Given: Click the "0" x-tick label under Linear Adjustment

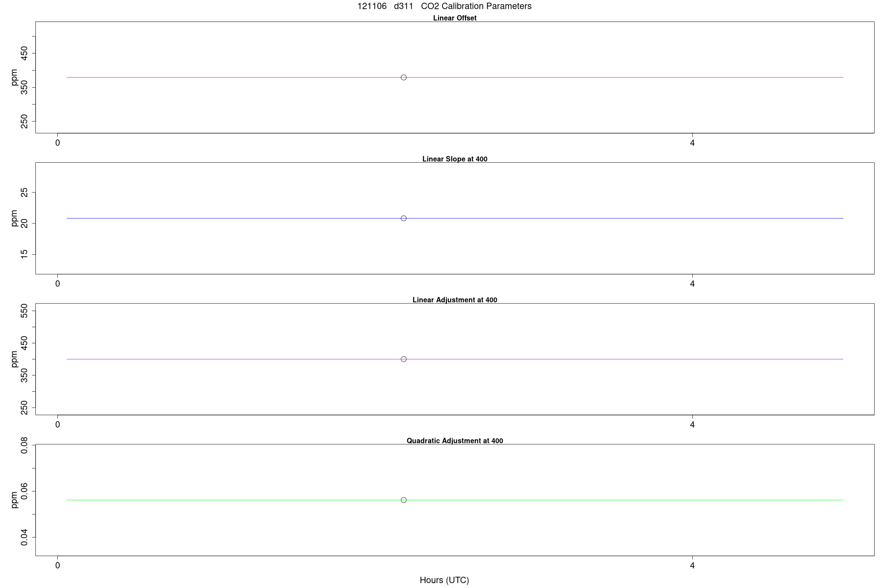Looking at the screenshot, I should [58, 425].
